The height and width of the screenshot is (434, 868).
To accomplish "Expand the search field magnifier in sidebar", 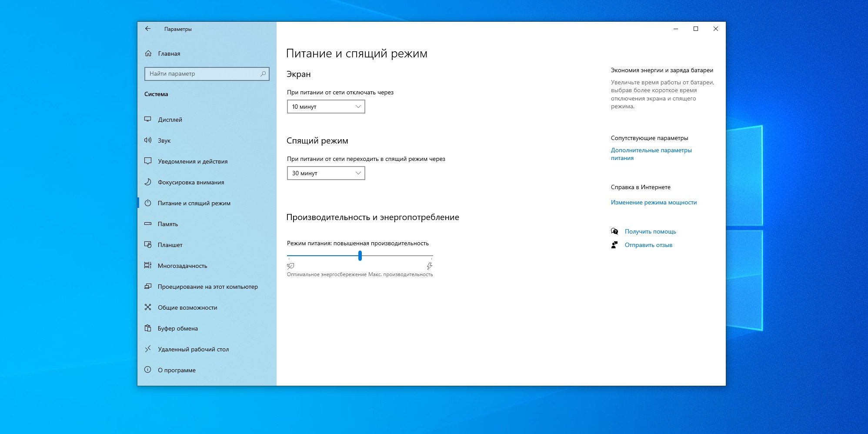I will (263, 74).
